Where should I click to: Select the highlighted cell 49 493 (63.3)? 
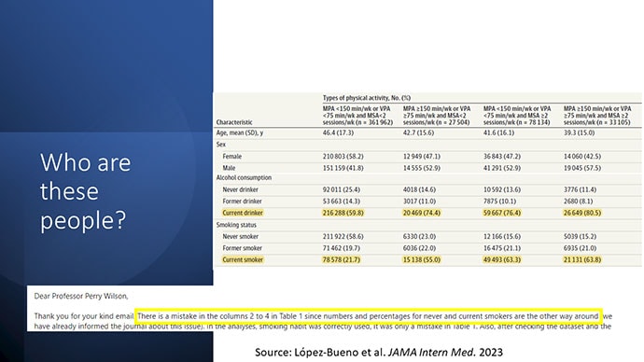point(502,259)
